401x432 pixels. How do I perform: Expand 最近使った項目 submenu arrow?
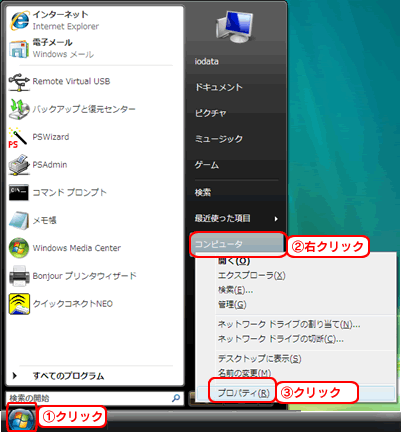(276, 219)
